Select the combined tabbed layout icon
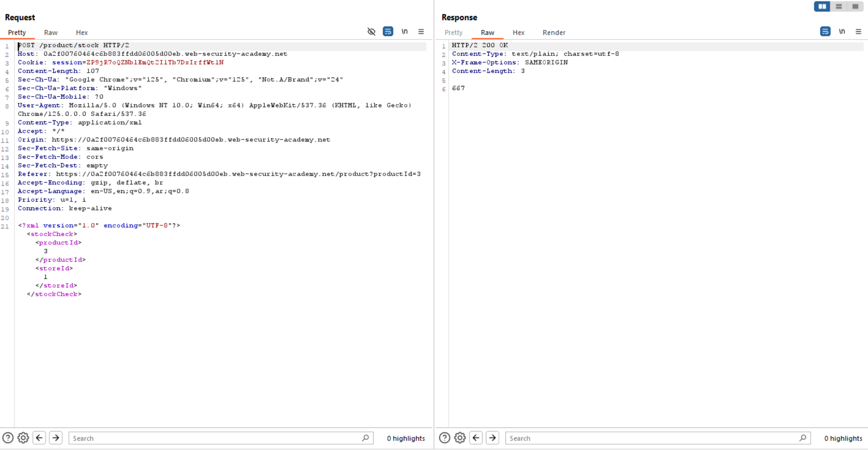 pos(855,7)
